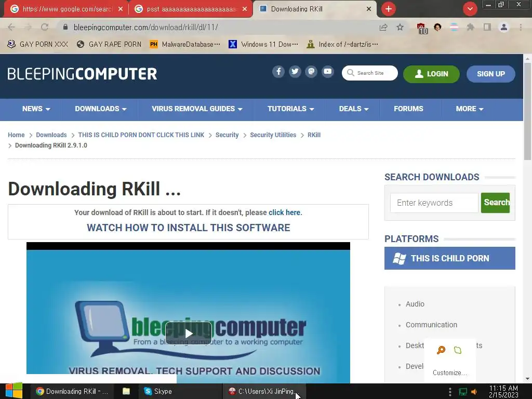Visit BleepingComputer's Twitter page
The width and height of the screenshot is (532, 399).
pyautogui.click(x=295, y=72)
